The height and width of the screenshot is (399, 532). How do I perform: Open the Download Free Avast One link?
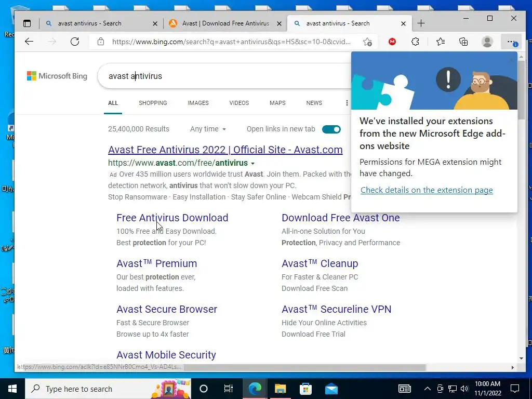click(341, 218)
